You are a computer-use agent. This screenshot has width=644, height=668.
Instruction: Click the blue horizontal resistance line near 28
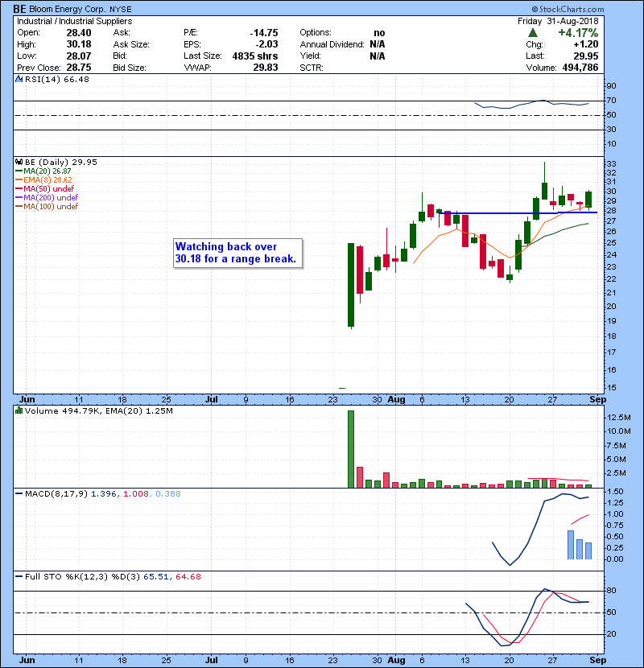(x=518, y=212)
